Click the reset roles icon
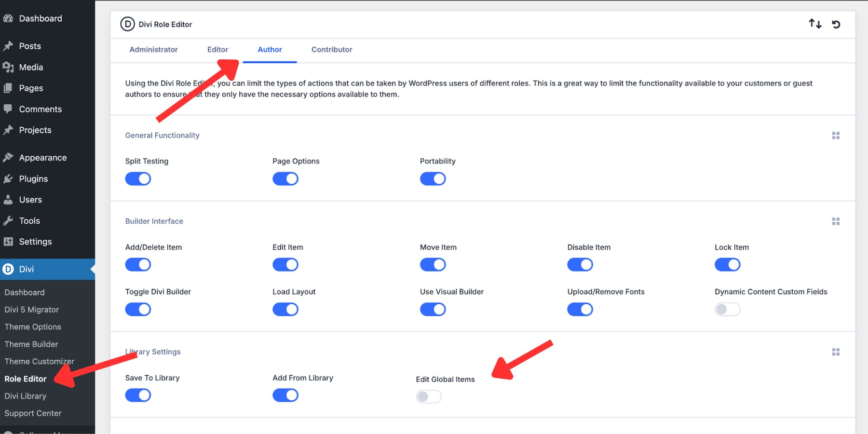 pos(837,24)
